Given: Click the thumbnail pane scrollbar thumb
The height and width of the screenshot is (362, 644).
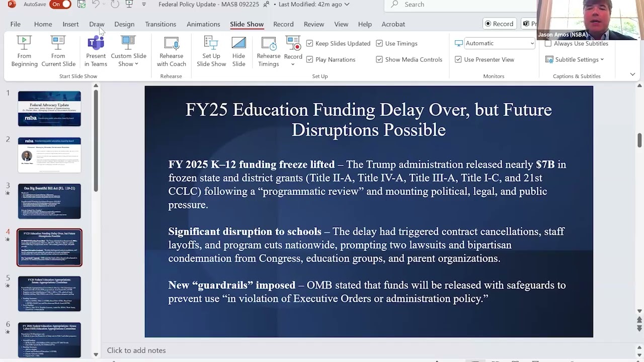Looking at the screenshot, I should coord(96,141).
